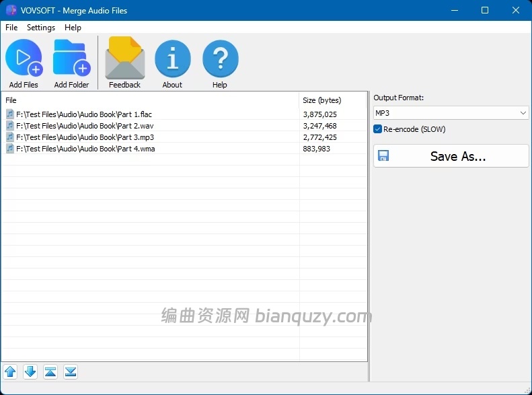Screen dimensions: 532x395
Task: Click the size value 883,983
Action: (x=317, y=149)
